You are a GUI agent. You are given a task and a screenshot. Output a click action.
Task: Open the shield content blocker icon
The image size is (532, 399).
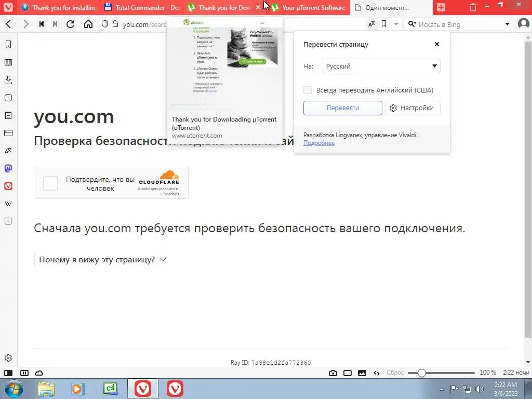105,24
